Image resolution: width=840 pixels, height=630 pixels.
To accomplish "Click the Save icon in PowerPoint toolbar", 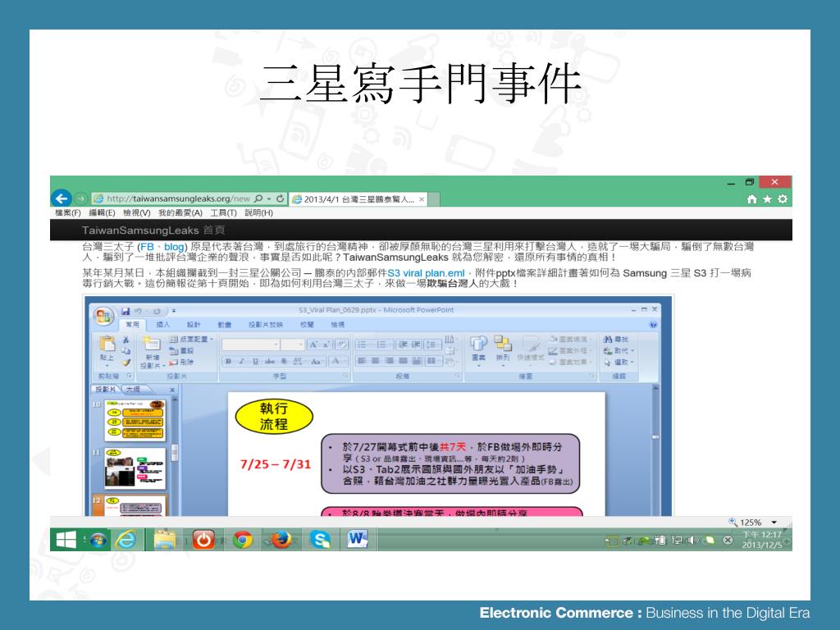I will pyautogui.click(x=126, y=311).
